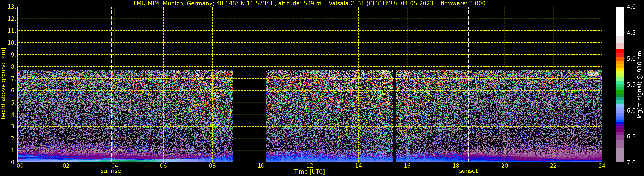Click the height axis tick label '13.'
This screenshot has height=176, width=644.
pos(12,7)
